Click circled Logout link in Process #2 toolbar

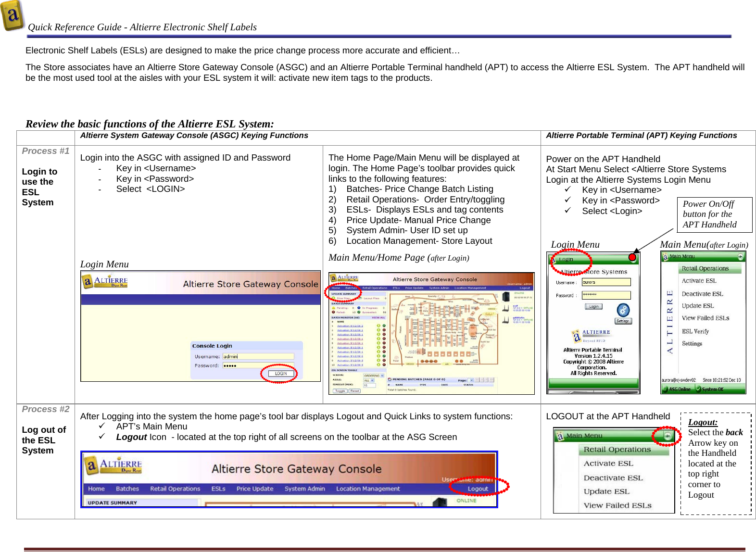[x=478, y=489]
